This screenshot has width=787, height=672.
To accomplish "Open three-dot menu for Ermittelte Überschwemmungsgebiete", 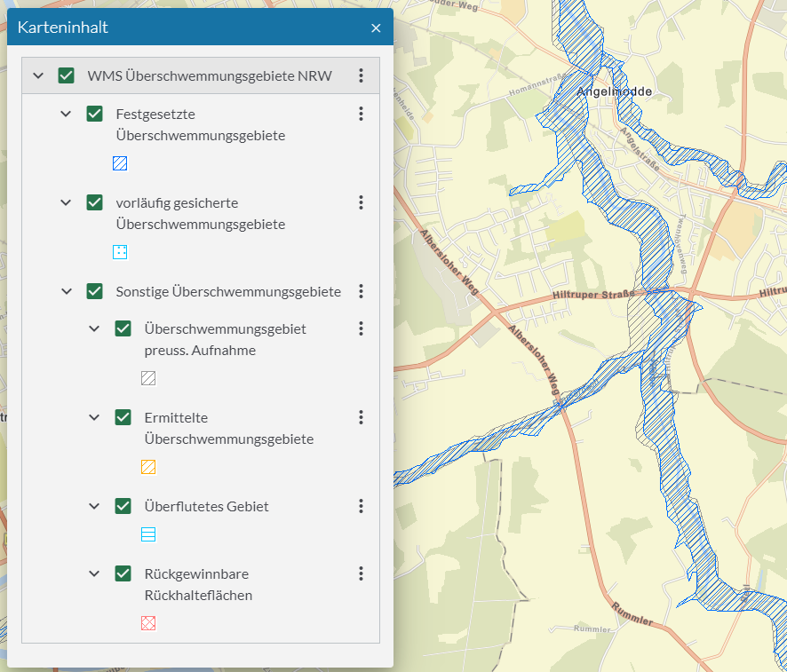I will (361, 417).
